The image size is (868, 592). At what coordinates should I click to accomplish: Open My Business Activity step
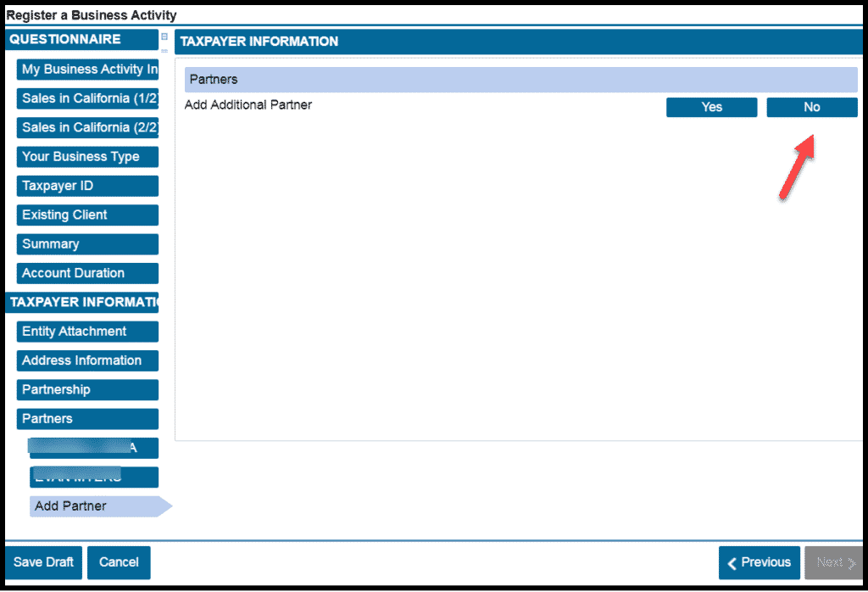[x=87, y=70]
